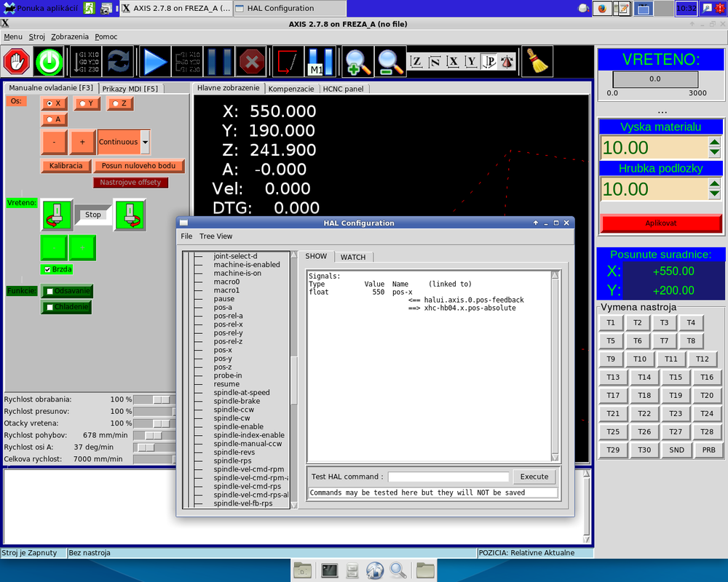Reload file with the blue arrows icon

(x=117, y=62)
